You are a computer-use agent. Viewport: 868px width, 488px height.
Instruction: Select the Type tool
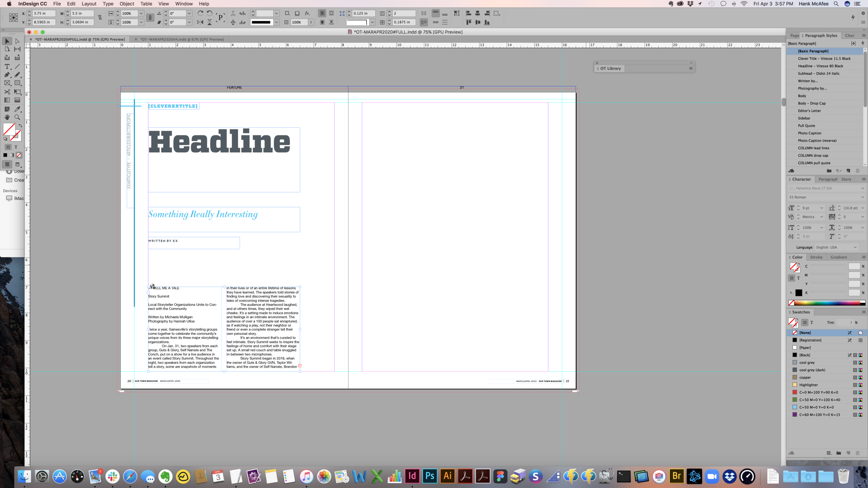point(7,66)
